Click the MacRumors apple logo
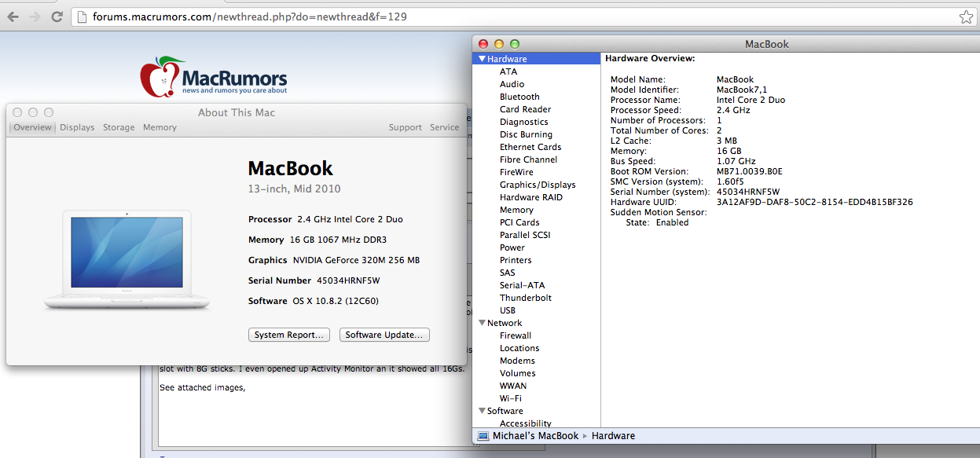 [x=160, y=76]
